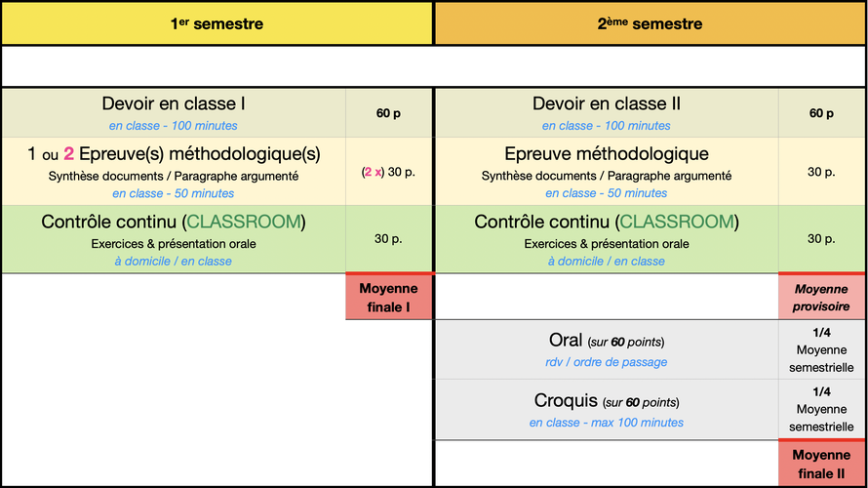Click the 60 p cell beside Devoir en classe II
Screen dimensions: 868x488
pyautogui.click(x=821, y=113)
